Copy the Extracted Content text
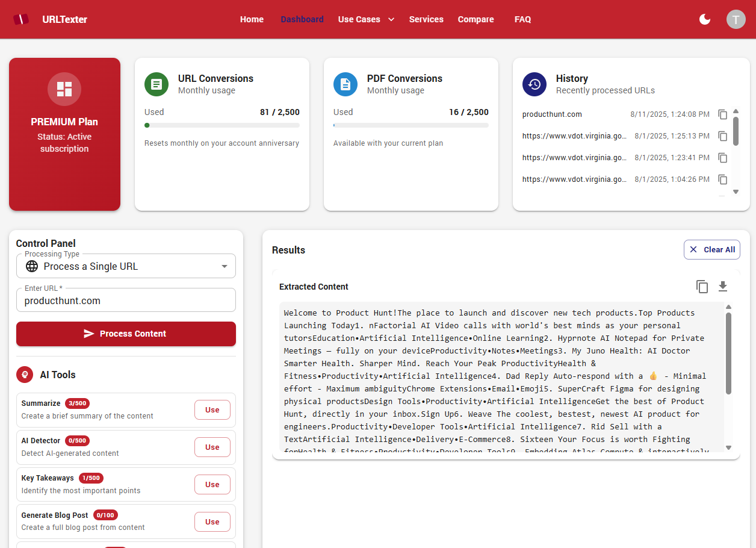The height and width of the screenshot is (548, 756). (702, 287)
